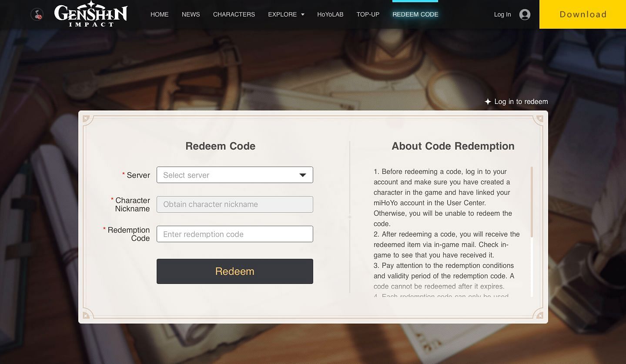Click the Server field label
626x364 pixels.
pyautogui.click(x=138, y=175)
